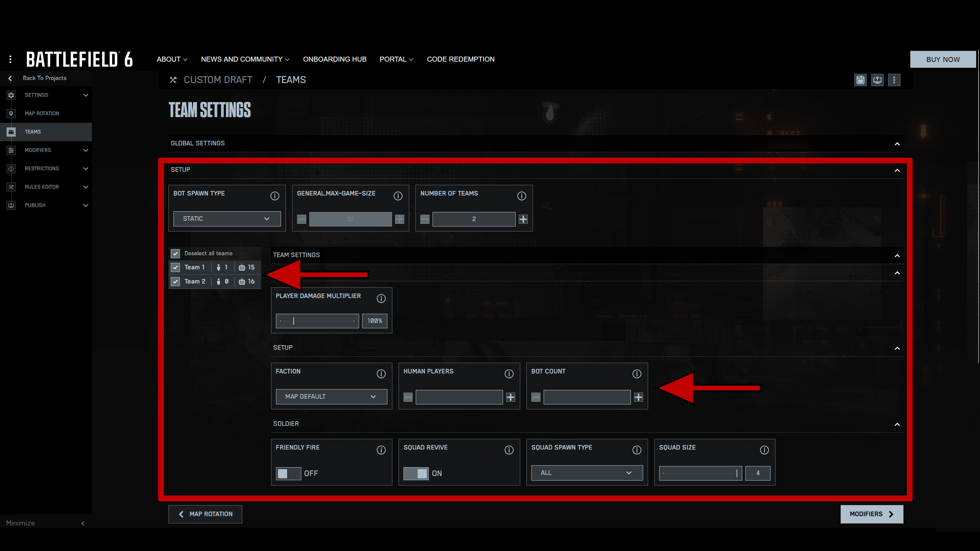Show info for Squad Size setting

point(764,450)
